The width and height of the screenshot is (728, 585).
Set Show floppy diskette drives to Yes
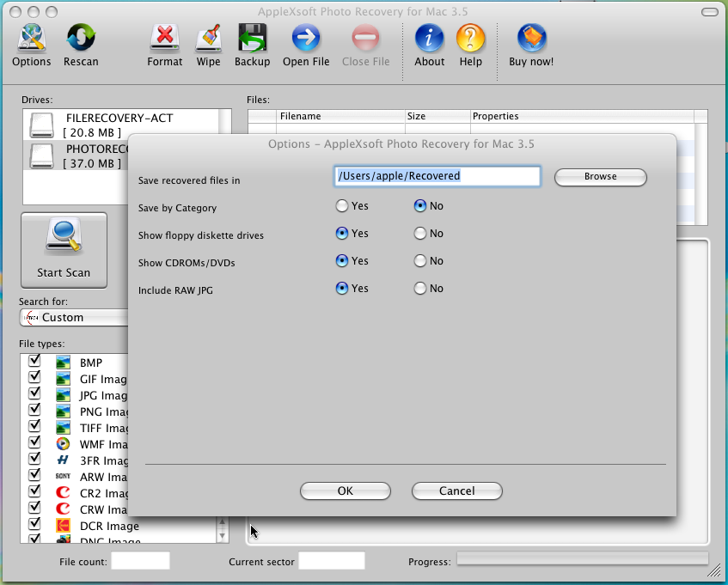click(342, 234)
